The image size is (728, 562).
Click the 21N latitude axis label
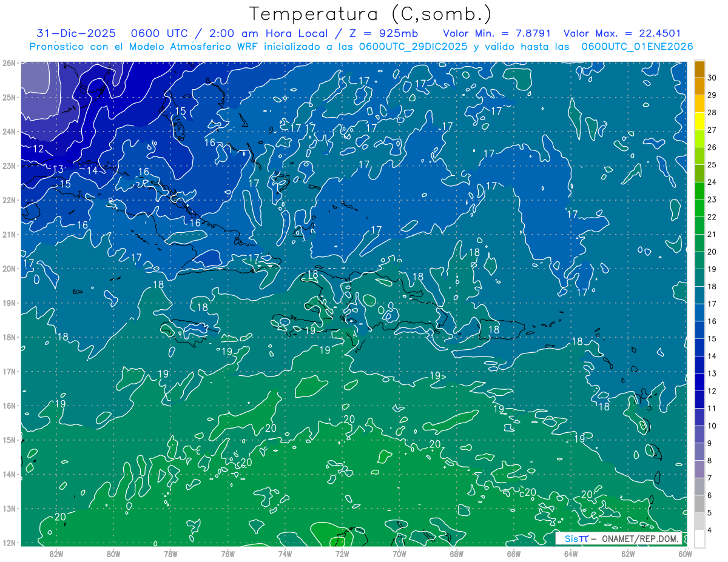pos(8,234)
